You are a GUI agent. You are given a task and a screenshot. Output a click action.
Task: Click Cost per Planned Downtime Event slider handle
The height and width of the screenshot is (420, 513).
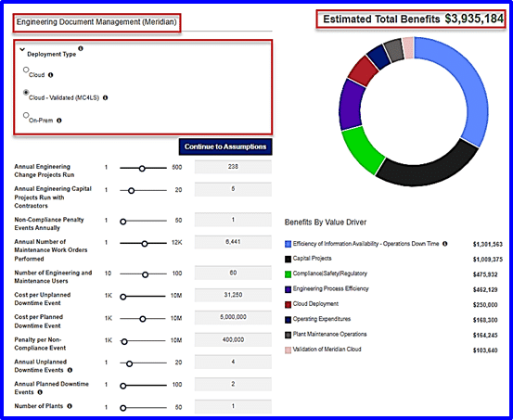pyautogui.click(x=143, y=319)
